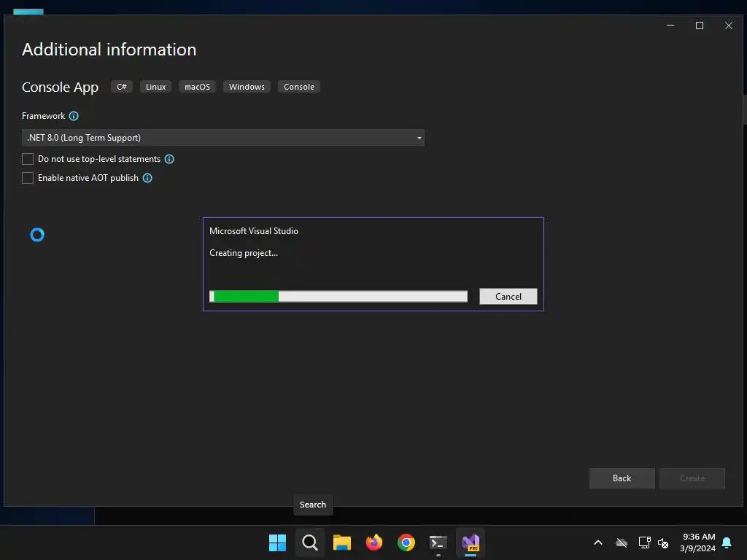Launch File Explorer from taskbar
The image size is (747, 560).
[342, 542]
